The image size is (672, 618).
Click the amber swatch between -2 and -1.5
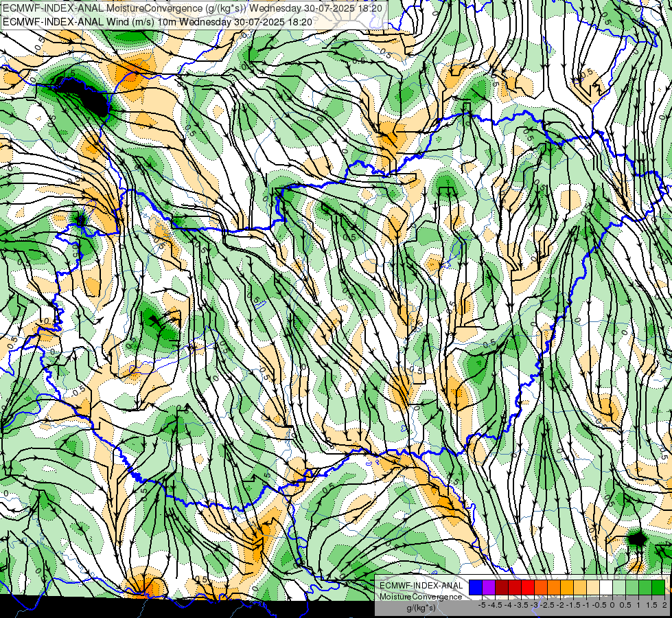click(x=567, y=587)
